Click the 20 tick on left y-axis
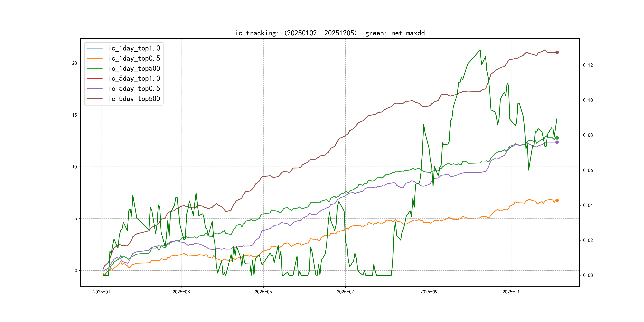 click(75, 63)
